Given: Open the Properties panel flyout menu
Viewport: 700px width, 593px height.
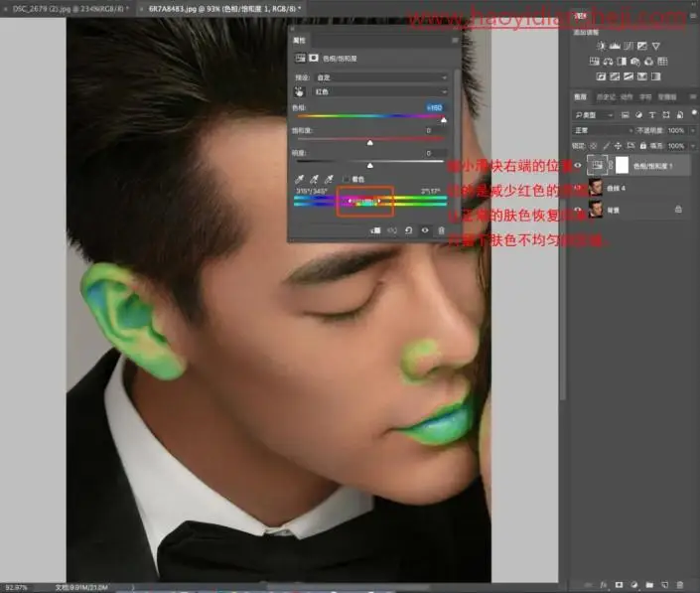Looking at the screenshot, I should tap(455, 40).
